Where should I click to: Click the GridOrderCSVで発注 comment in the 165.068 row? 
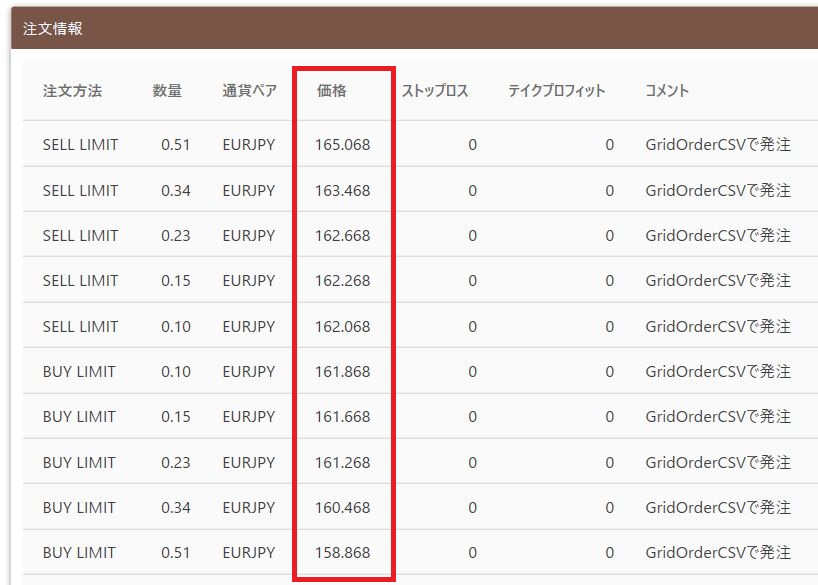tap(718, 145)
